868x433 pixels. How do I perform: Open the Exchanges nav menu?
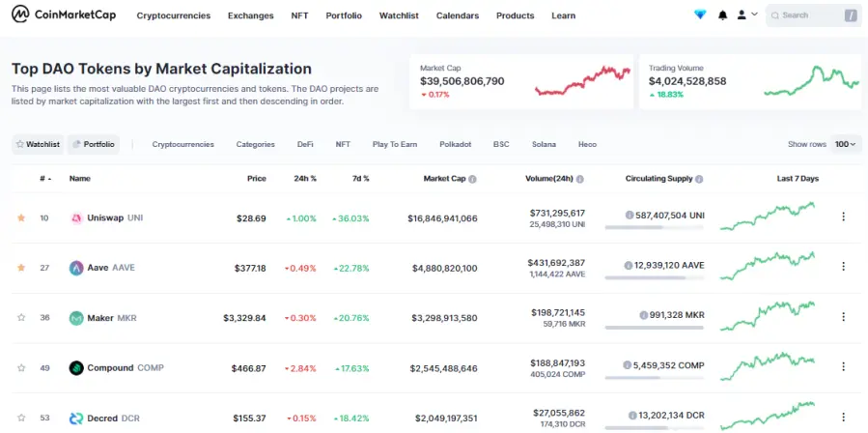click(x=251, y=15)
